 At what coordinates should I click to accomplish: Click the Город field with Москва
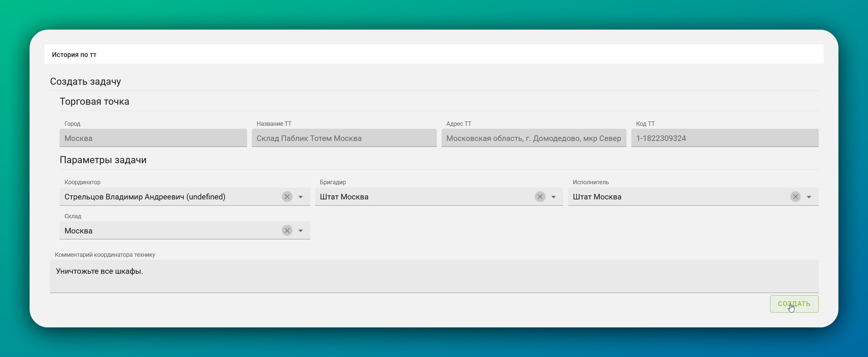point(153,138)
